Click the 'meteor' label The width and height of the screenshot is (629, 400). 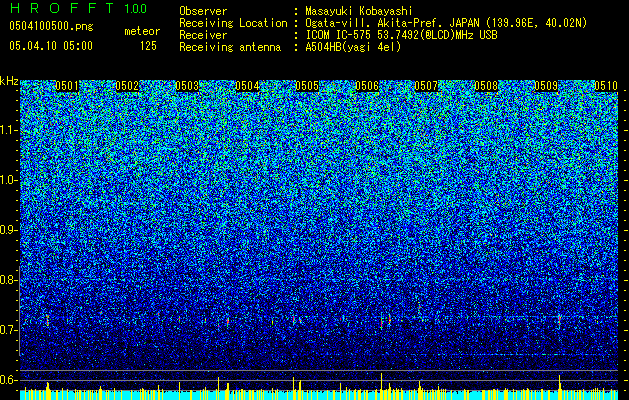pos(142,31)
